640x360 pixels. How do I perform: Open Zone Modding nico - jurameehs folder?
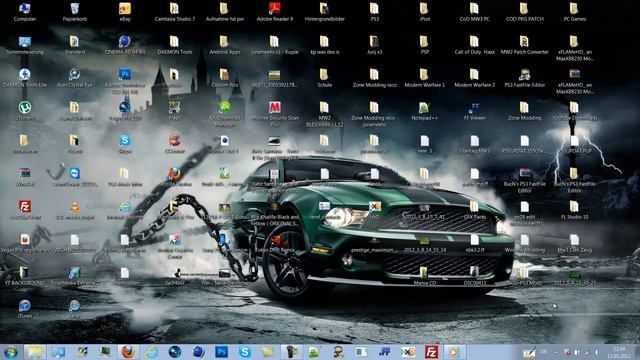[x=374, y=113]
